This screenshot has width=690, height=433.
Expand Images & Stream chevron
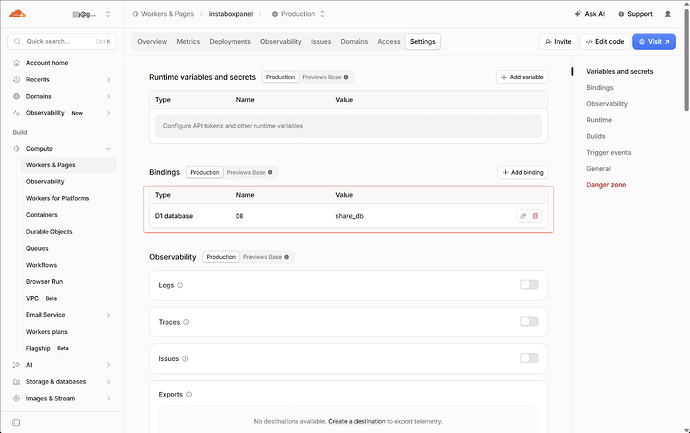click(x=108, y=398)
